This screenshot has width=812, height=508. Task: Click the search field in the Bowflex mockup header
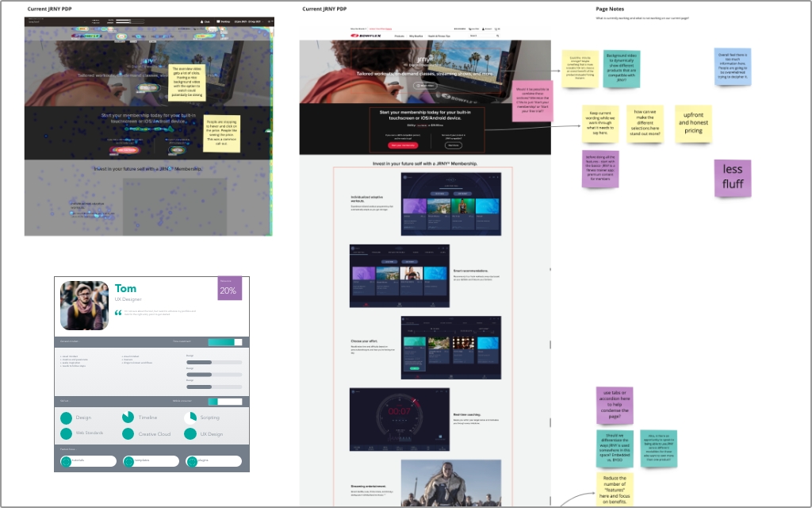485,36
